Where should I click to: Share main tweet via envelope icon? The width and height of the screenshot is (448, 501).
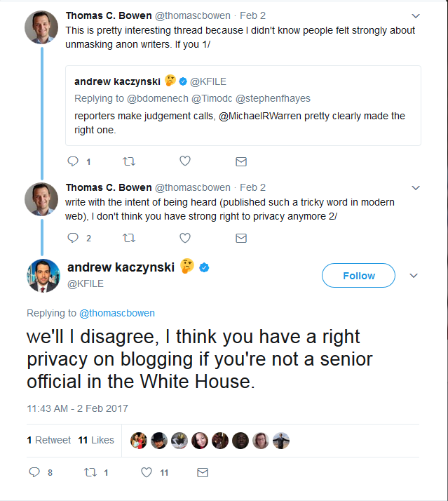(203, 472)
